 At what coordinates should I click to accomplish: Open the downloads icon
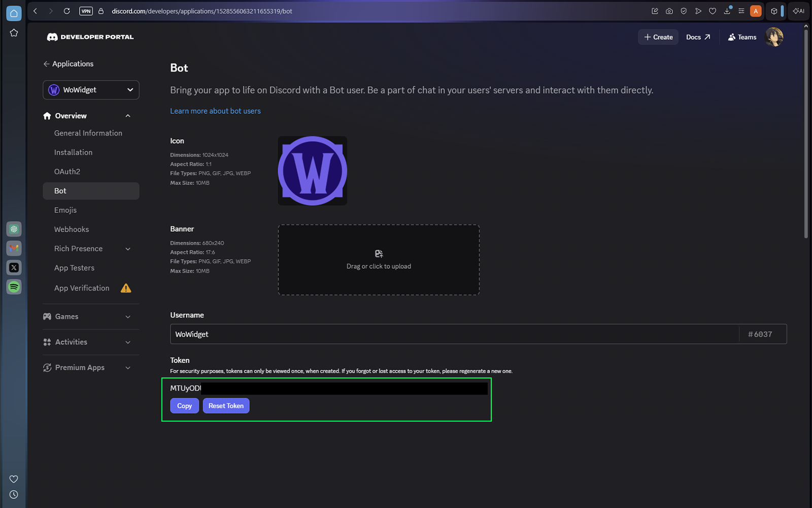tap(727, 11)
